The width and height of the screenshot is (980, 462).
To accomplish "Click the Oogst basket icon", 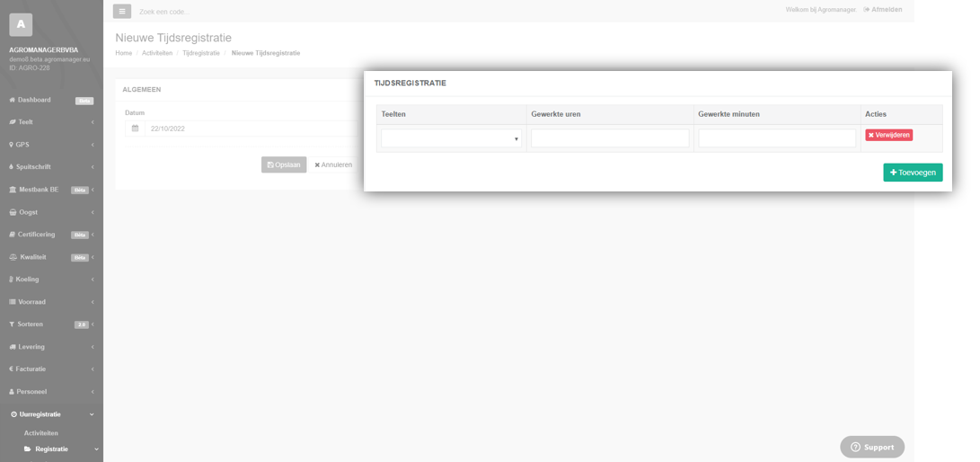I will 13,212.
